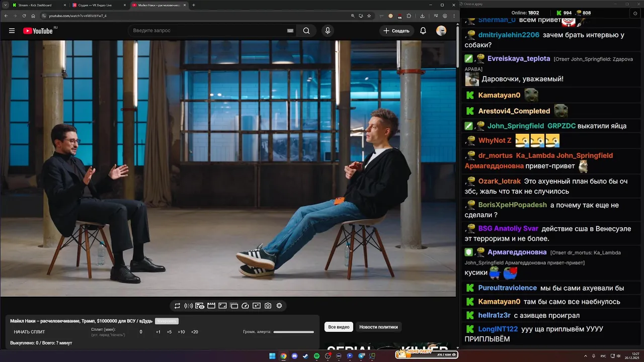Bookmark this page with the star icon
644x362 pixels.
(369, 16)
